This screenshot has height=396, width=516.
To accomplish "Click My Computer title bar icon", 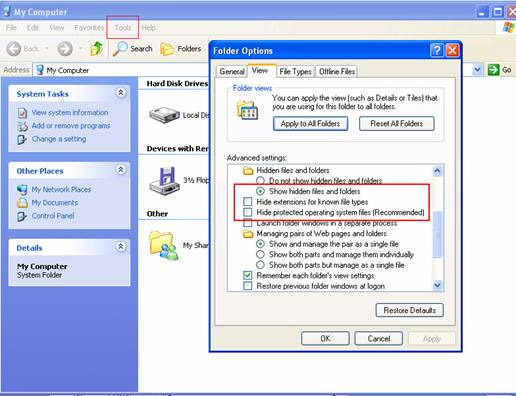I will (x=7, y=11).
